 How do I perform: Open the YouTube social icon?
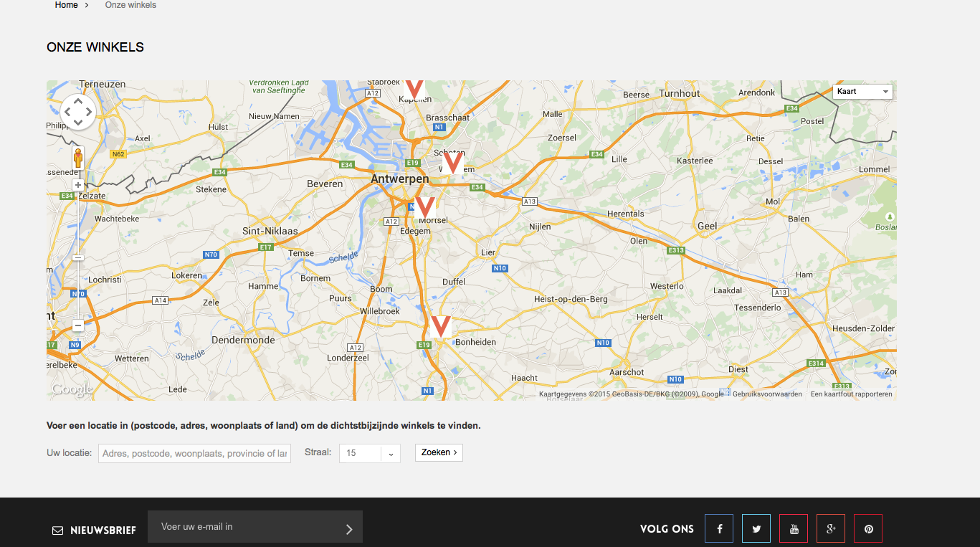794,528
